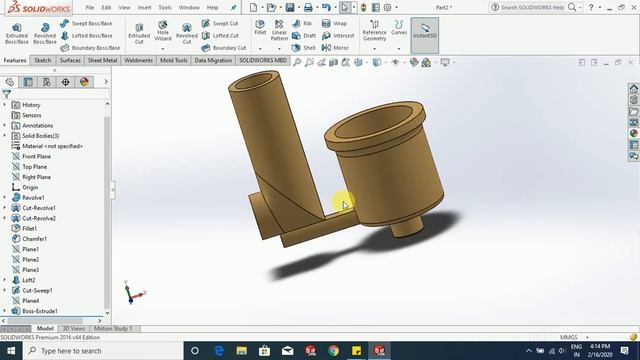Image resolution: width=640 pixels, height=360 pixels.
Task: Switch to the Mold Tools tab
Action: 173,60
